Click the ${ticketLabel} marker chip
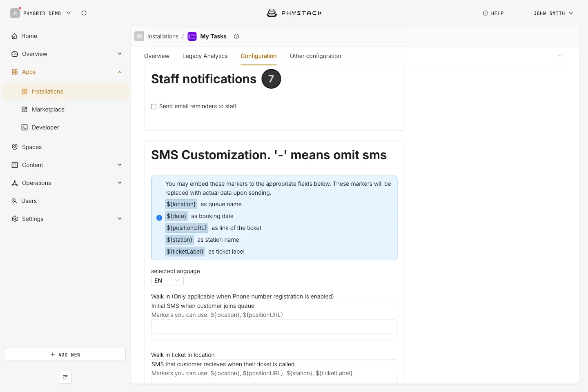Image resolution: width=588 pixels, height=392 pixels. coord(185,252)
